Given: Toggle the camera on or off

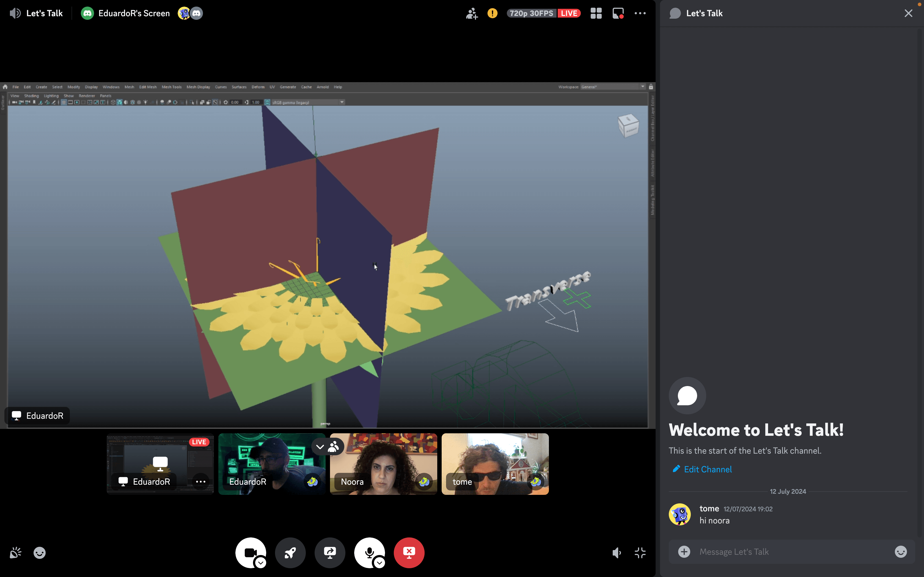Looking at the screenshot, I should click(x=249, y=552).
